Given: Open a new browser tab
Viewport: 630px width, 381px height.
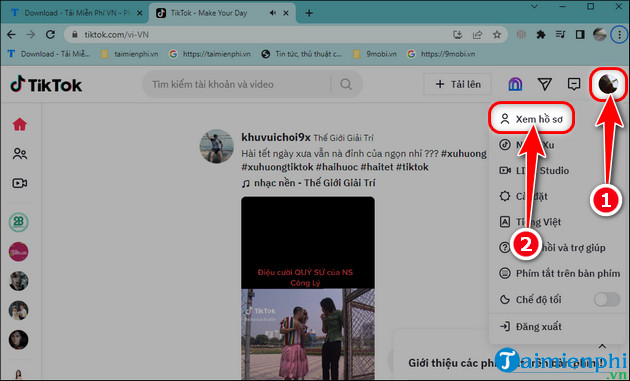Looking at the screenshot, I should click(x=309, y=13).
